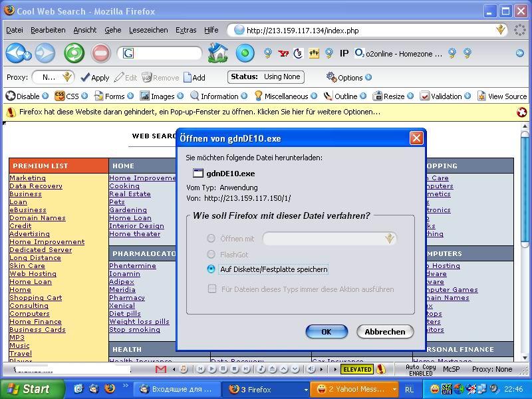Image resolution: width=532 pixels, height=399 pixels.
Task: Open the Images developer menu
Action: (x=162, y=96)
